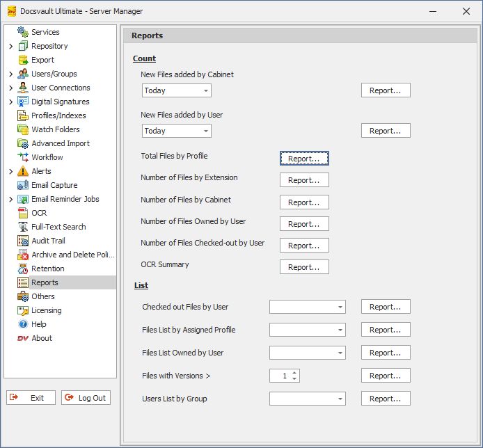The height and width of the screenshot is (448, 483).
Task: Open the Digital Signatures icon
Action: pyautogui.click(x=23, y=102)
